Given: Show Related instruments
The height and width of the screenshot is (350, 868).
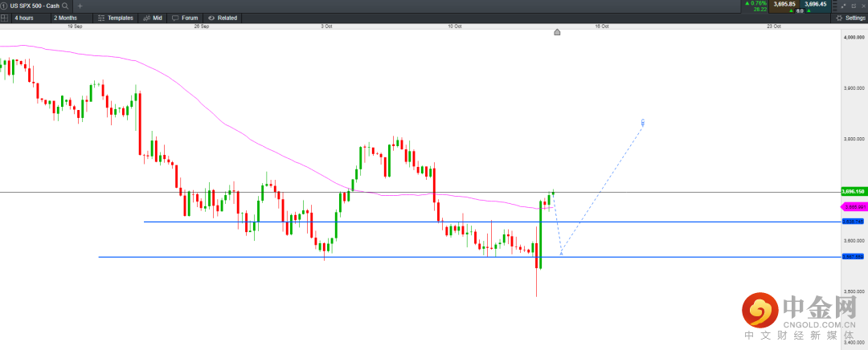Looking at the screenshot, I should [223, 17].
